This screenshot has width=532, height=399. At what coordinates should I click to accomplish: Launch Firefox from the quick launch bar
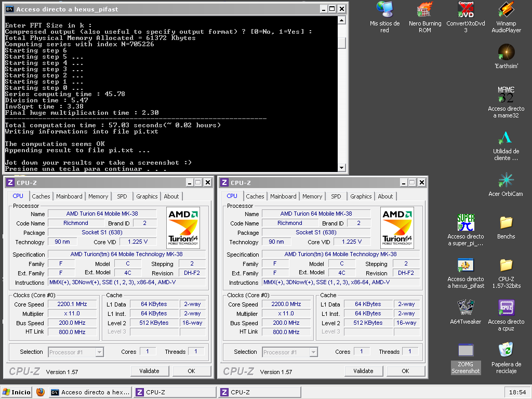coord(41,392)
